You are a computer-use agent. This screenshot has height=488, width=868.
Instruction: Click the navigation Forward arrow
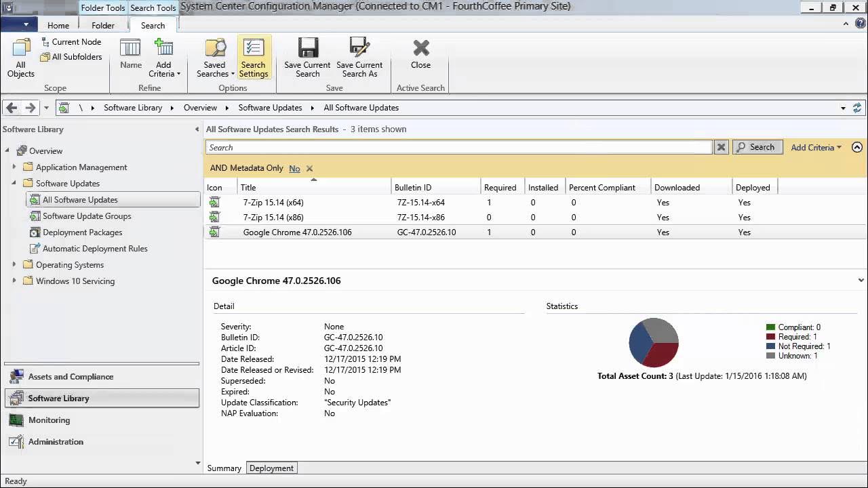pos(30,108)
